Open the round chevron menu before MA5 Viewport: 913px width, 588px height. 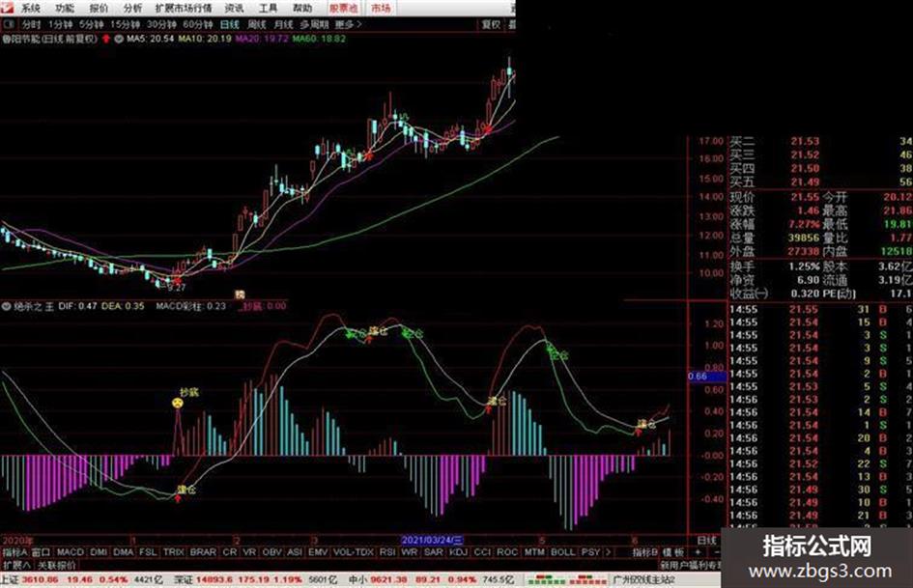119,39
